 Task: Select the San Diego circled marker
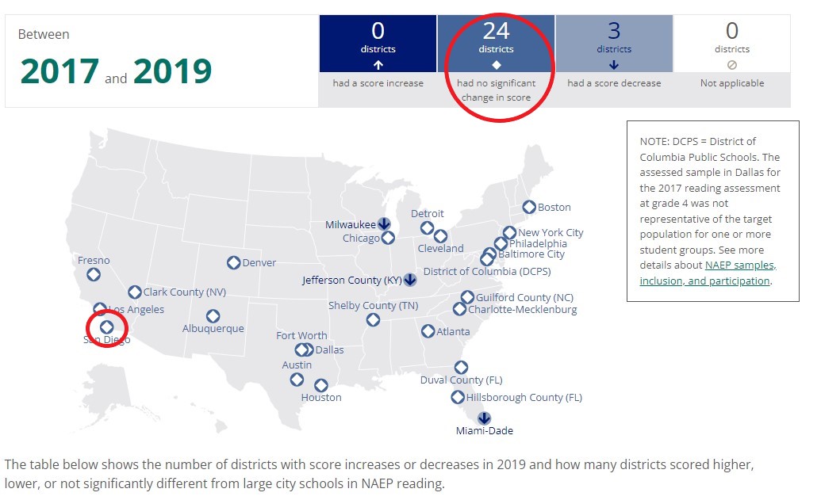106,326
